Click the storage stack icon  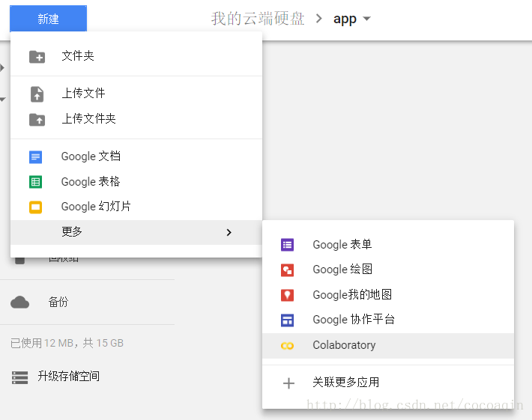click(x=19, y=377)
